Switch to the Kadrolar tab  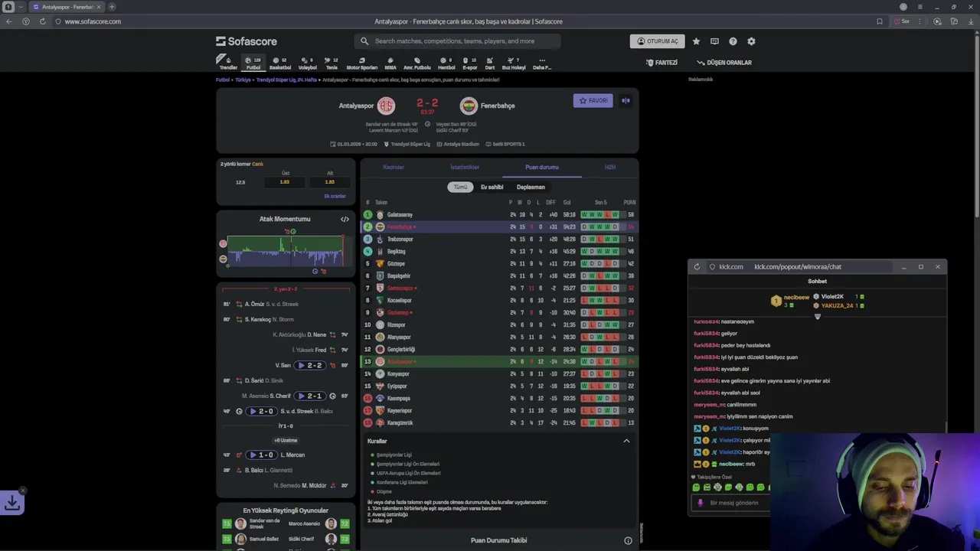click(394, 167)
